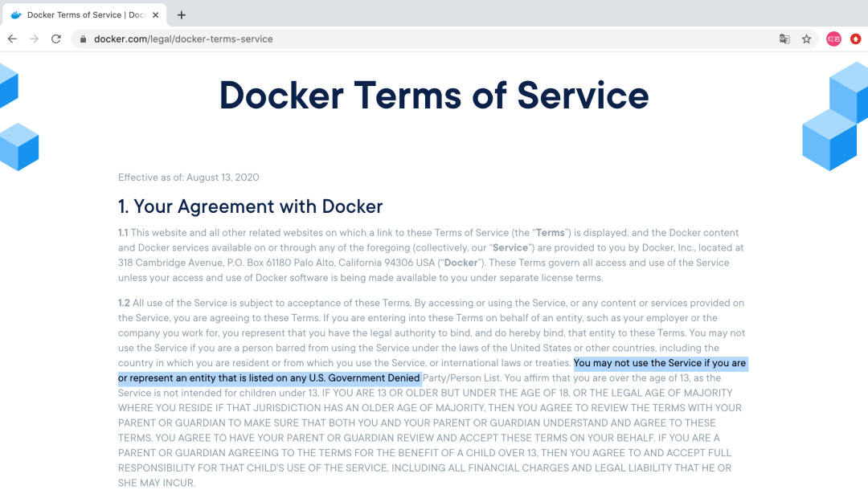Open the translate page icon
This screenshot has height=498, width=868.
(x=784, y=39)
